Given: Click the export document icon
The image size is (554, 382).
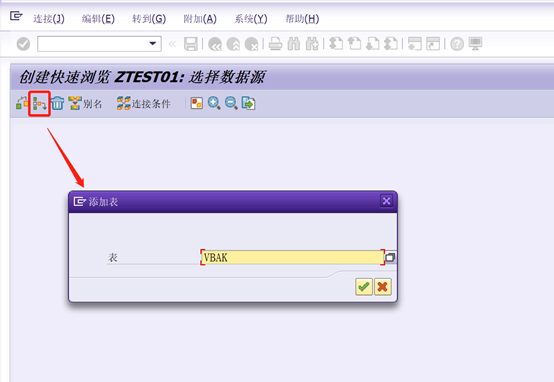Looking at the screenshot, I should (248, 103).
